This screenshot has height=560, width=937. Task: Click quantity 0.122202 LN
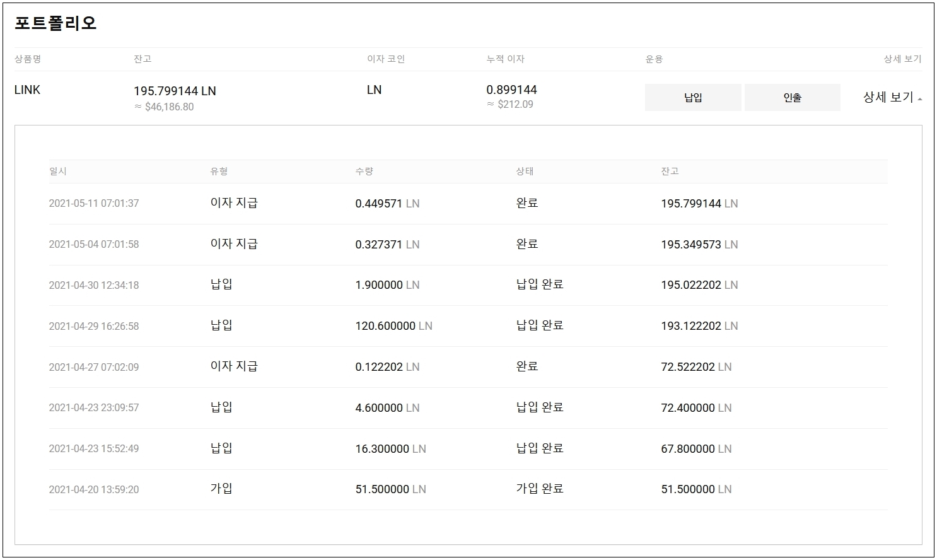pyautogui.click(x=387, y=367)
